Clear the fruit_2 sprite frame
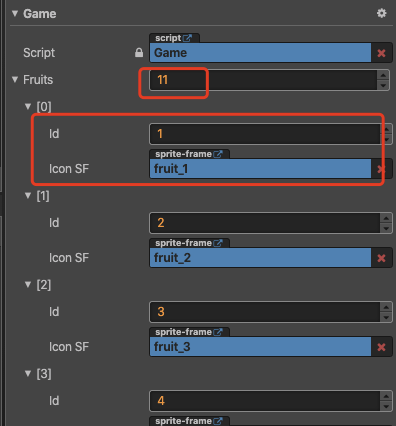 (x=381, y=258)
